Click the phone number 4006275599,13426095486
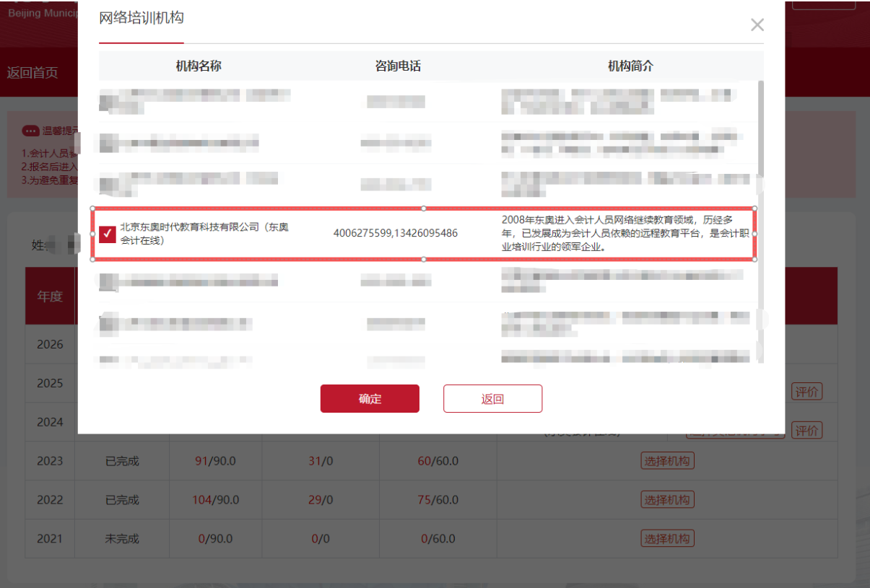870x588 pixels. [395, 233]
